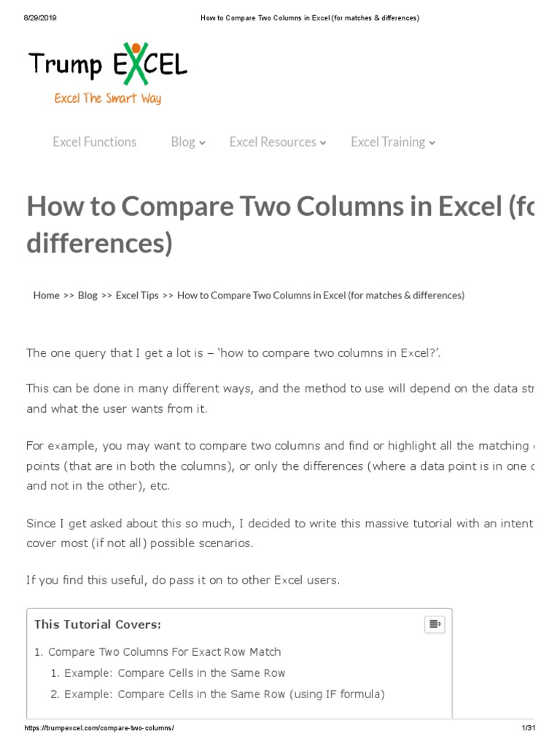Click the Excel The Smart Way tagline
Screen dimensions: 560x747
tap(107, 98)
